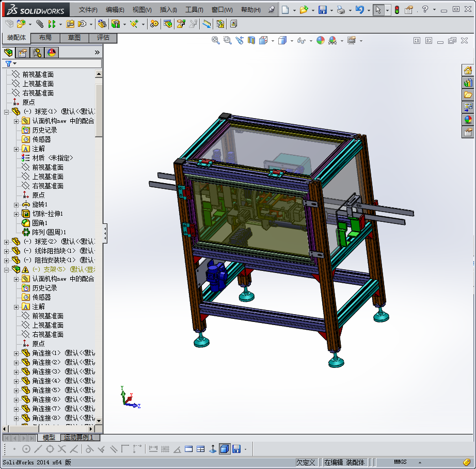Switch to the 运动算例1 tab
The height and width of the screenshot is (469, 476).
click(x=81, y=438)
